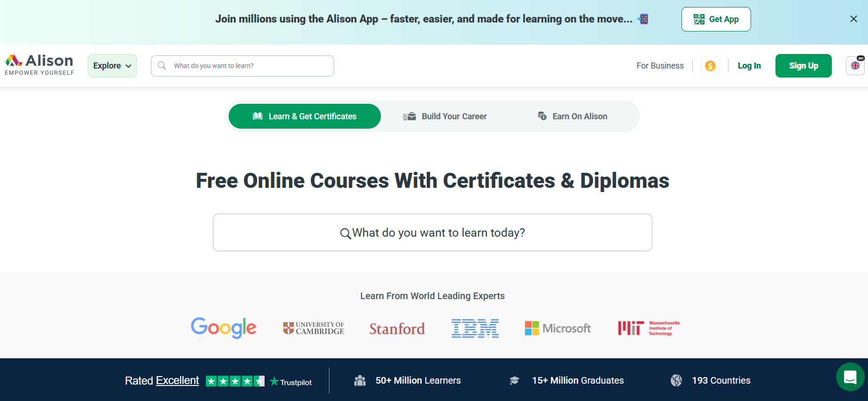Click the 'Free Online Courses With Certificates & Diplomas' heading
This screenshot has width=868, height=401.
click(x=432, y=181)
